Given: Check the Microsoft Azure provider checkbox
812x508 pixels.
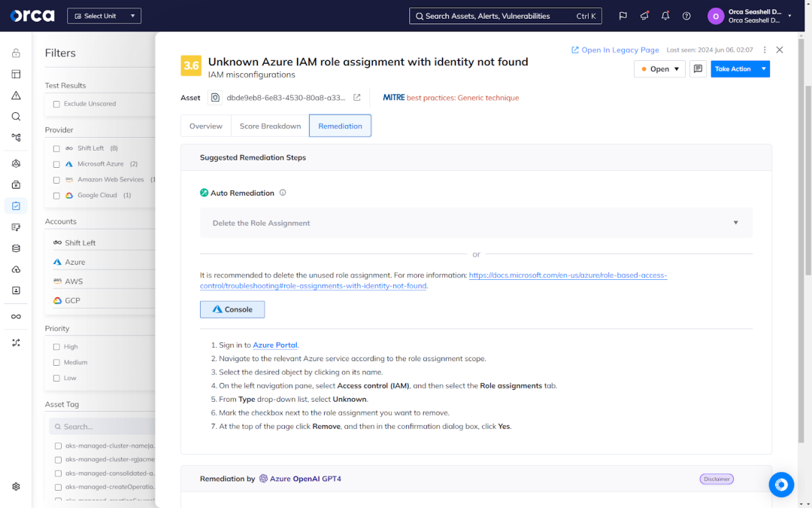Looking at the screenshot, I should click(x=56, y=164).
